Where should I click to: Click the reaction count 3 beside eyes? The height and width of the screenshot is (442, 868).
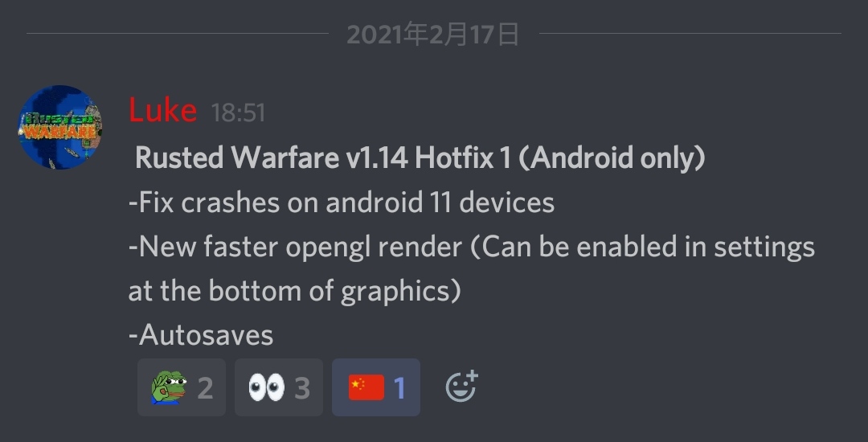tap(302, 388)
